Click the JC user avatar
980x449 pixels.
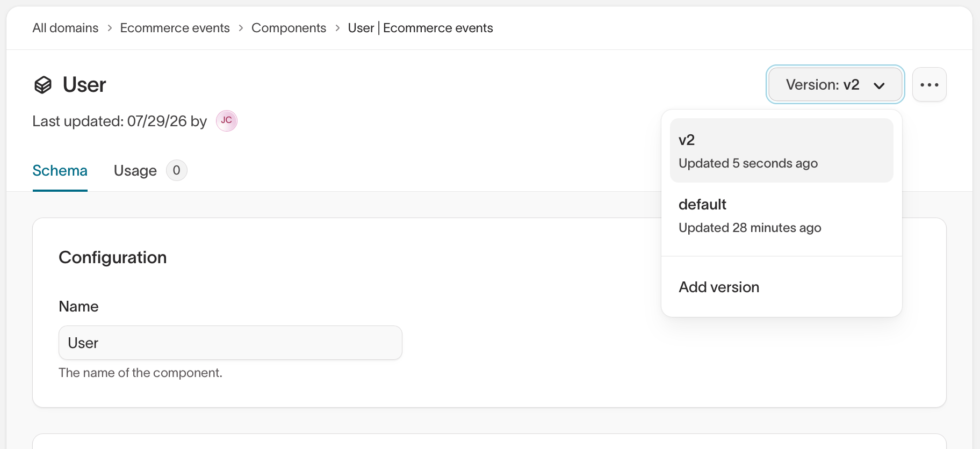[x=226, y=121]
